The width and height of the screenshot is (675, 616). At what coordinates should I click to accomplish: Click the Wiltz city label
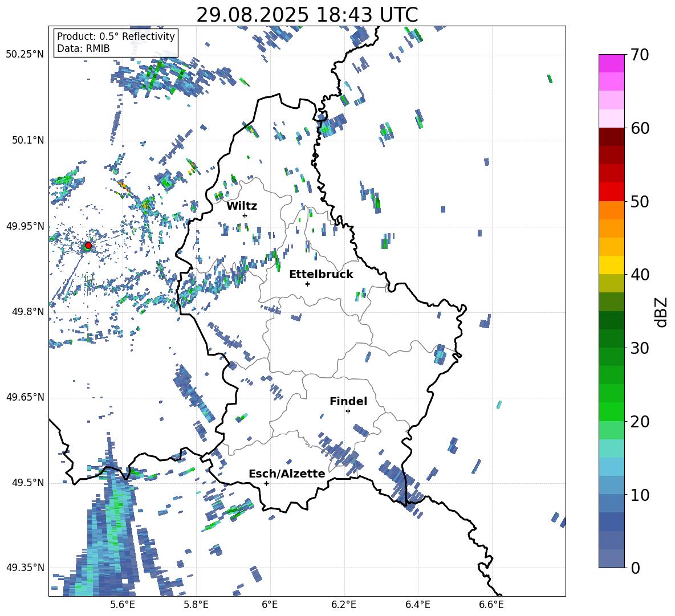[x=242, y=206]
